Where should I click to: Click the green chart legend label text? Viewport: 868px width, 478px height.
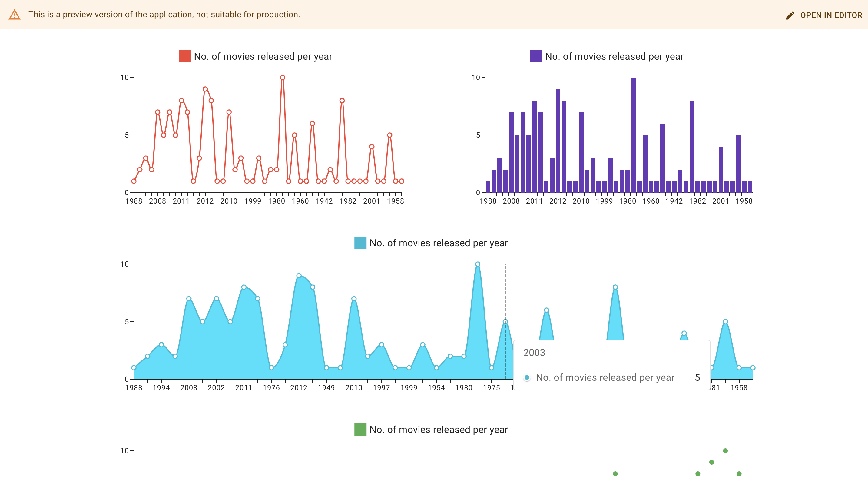438,430
